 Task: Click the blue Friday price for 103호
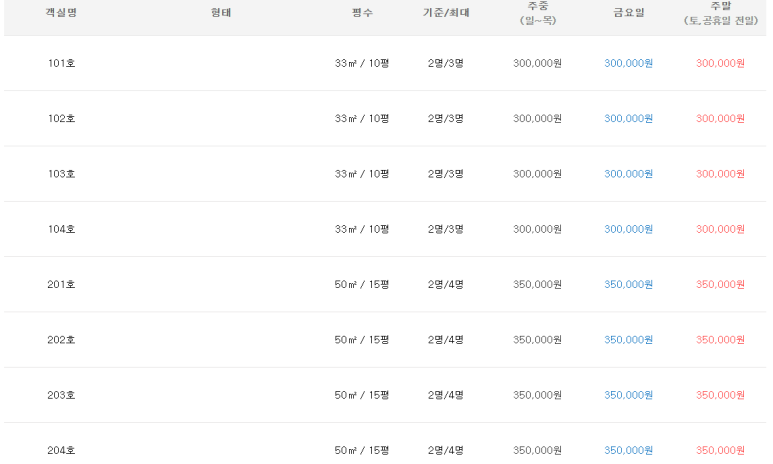[629, 174]
